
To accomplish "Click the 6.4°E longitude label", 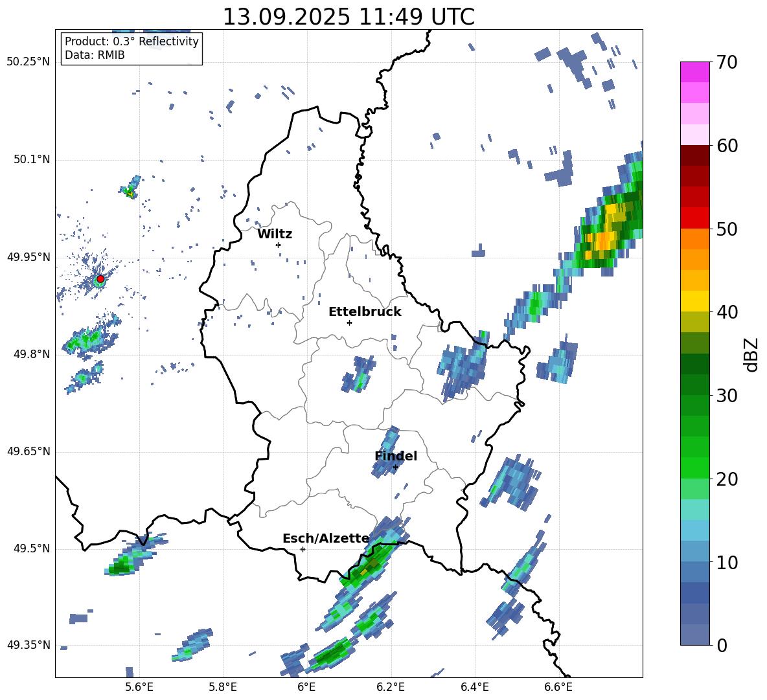I will 474,687.
